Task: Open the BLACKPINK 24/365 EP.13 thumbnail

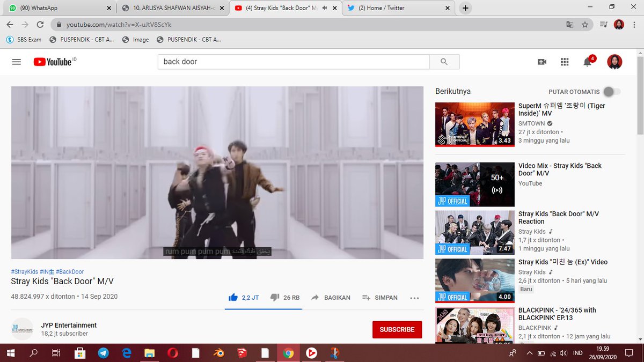Action: coord(475,325)
